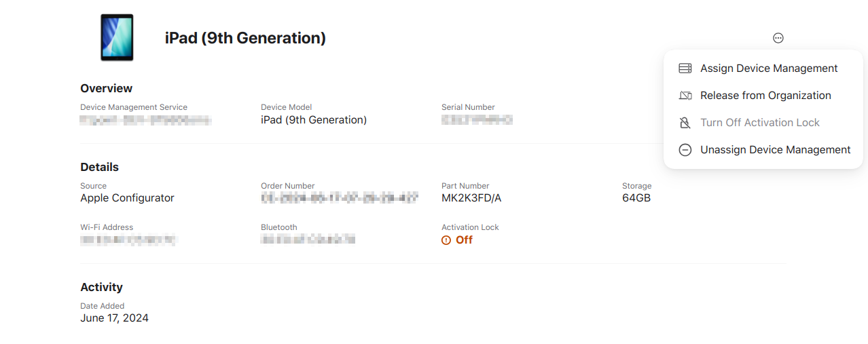Click the iPad (9th Generation) page title
868x344 pixels.
point(245,39)
